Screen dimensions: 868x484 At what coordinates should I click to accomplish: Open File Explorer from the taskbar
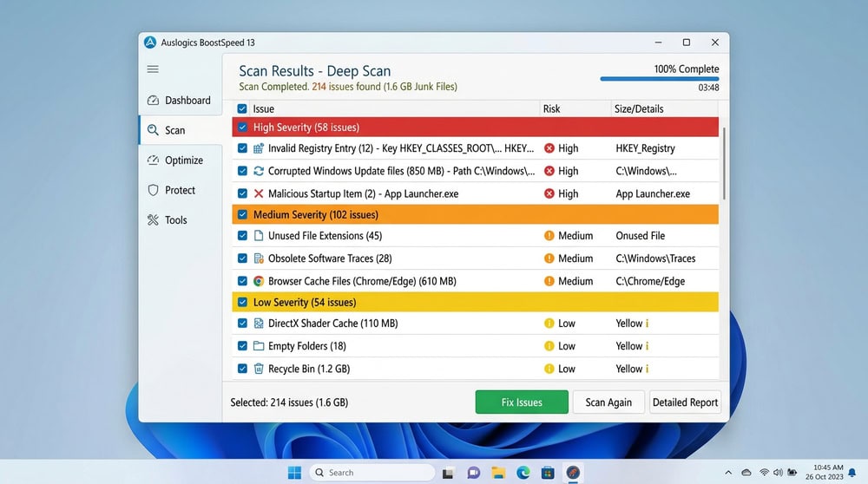pyautogui.click(x=498, y=473)
